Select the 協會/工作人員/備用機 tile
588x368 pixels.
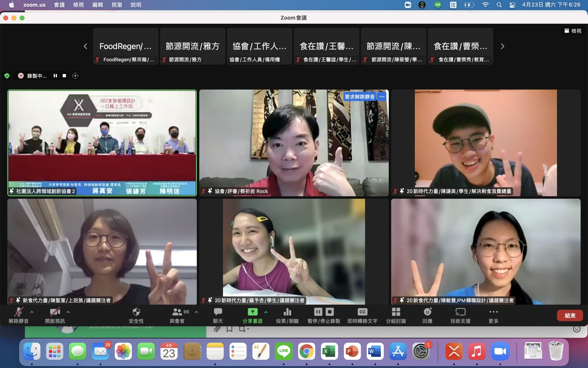click(x=260, y=46)
